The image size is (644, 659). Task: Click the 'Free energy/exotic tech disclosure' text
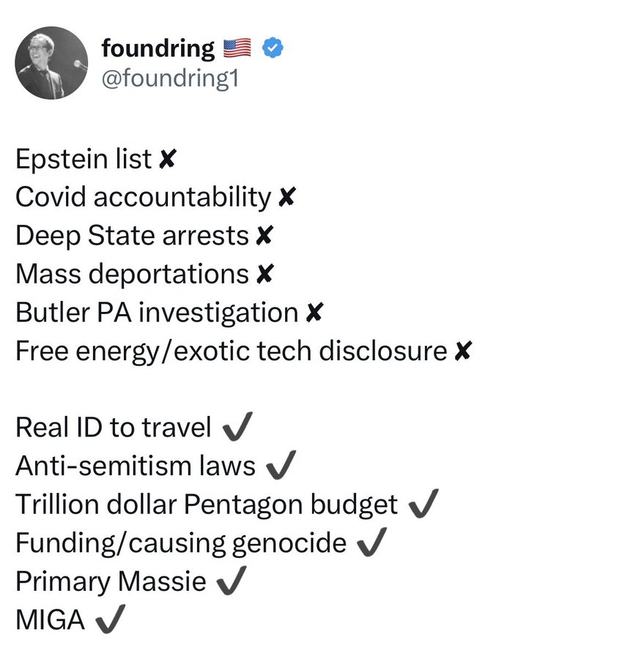click(x=232, y=351)
